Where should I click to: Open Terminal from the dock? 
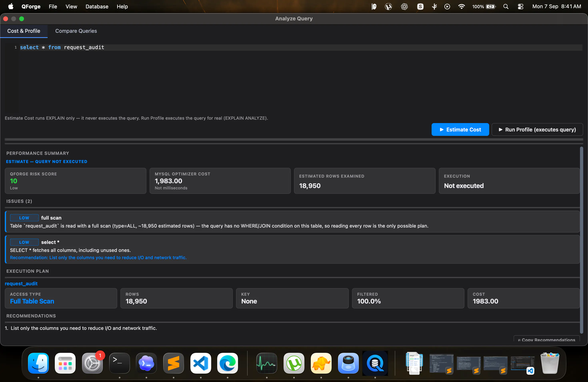[x=119, y=363]
